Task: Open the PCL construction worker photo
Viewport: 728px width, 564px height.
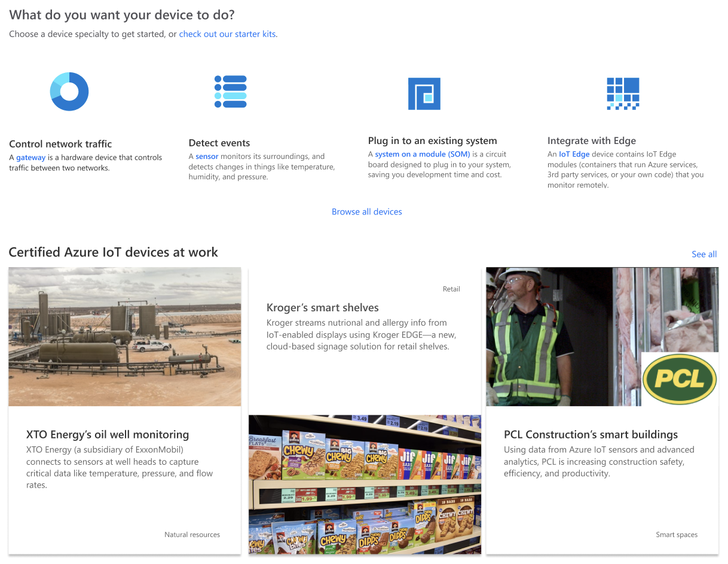Action: coord(602,337)
